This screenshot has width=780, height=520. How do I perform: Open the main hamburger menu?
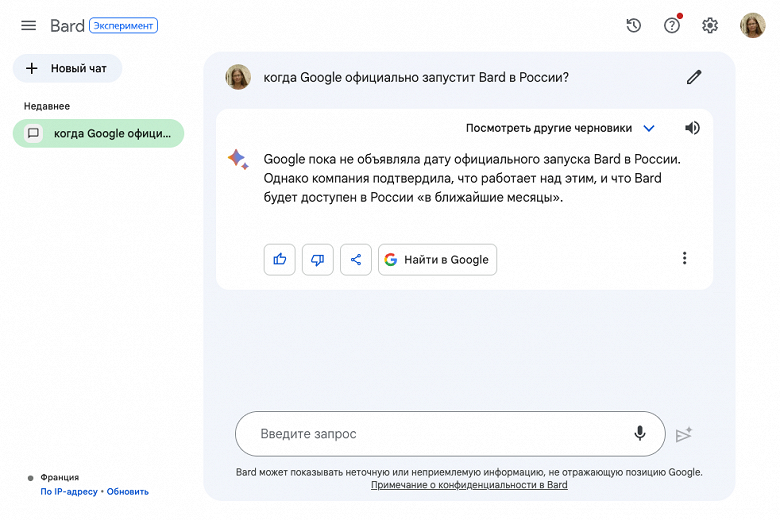(x=28, y=26)
